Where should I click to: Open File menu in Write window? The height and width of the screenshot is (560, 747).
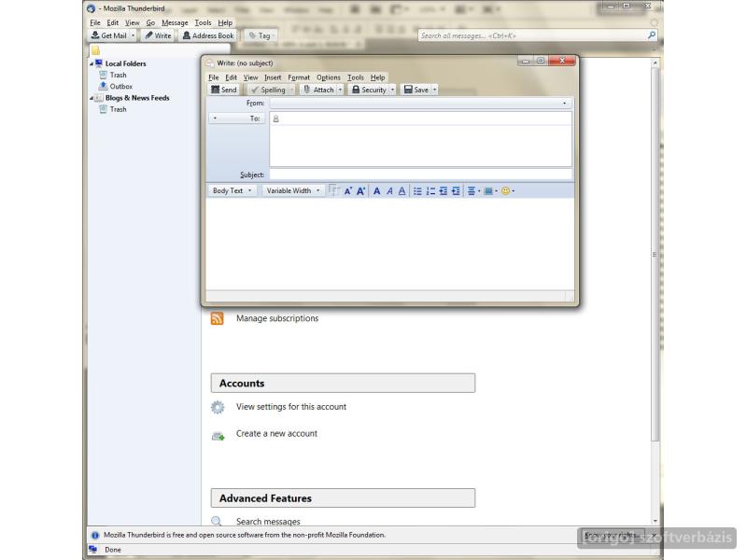(x=214, y=77)
